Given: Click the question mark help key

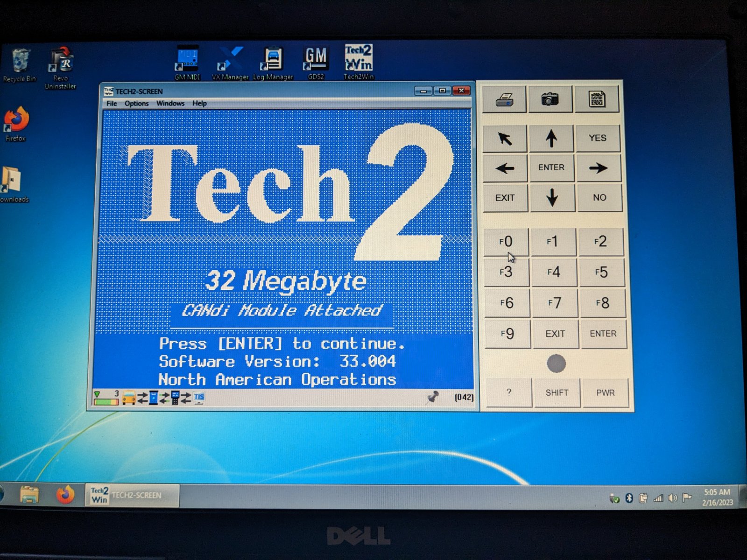Looking at the screenshot, I should pyautogui.click(x=509, y=392).
